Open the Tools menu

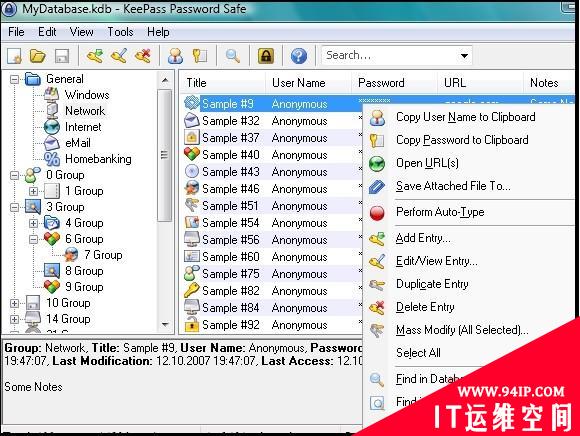(120, 32)
